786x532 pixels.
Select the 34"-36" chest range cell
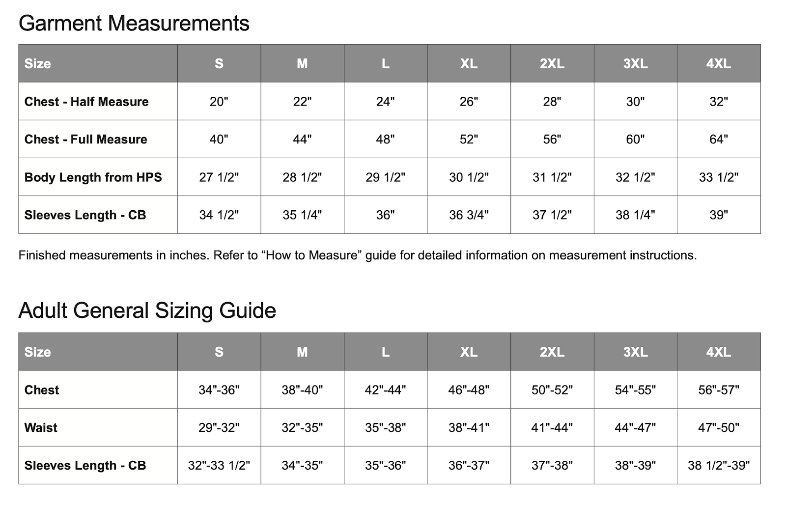click(x=219, y=390)
